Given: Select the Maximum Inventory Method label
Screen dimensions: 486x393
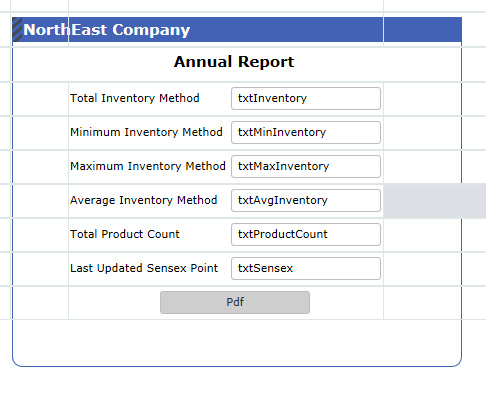Looking at the screenshot, I should pyautogui.click(x=148, y=166).
